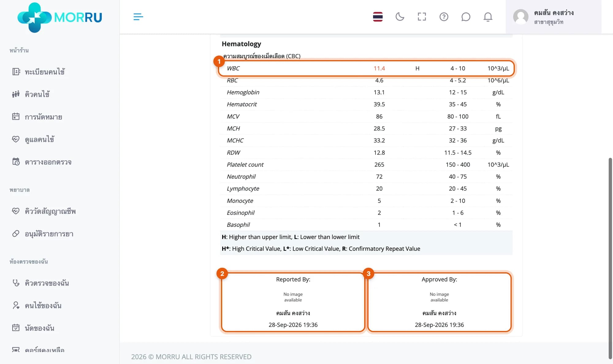Click the person-heart icon beside คนไข้ของฉัน
Screen dimensions: 613x364
tap(16, 305)
